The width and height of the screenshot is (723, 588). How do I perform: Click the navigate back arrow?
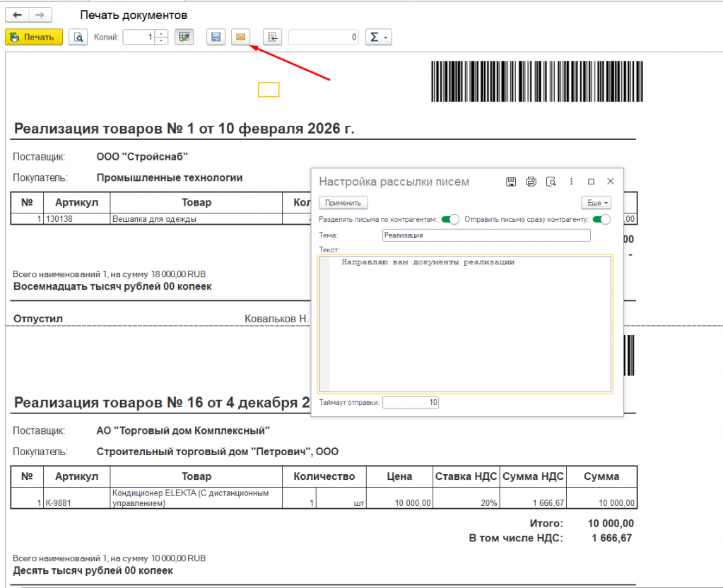[x=17, y=15]
